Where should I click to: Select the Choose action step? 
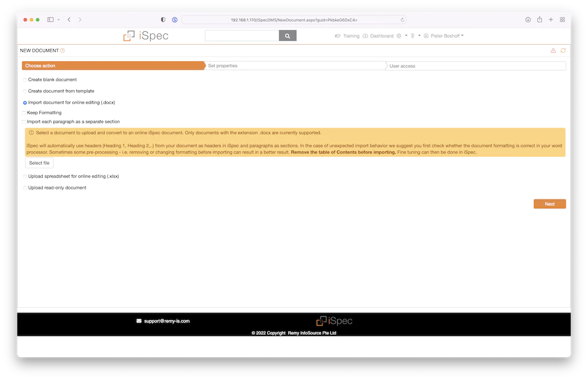coord(113,66)
